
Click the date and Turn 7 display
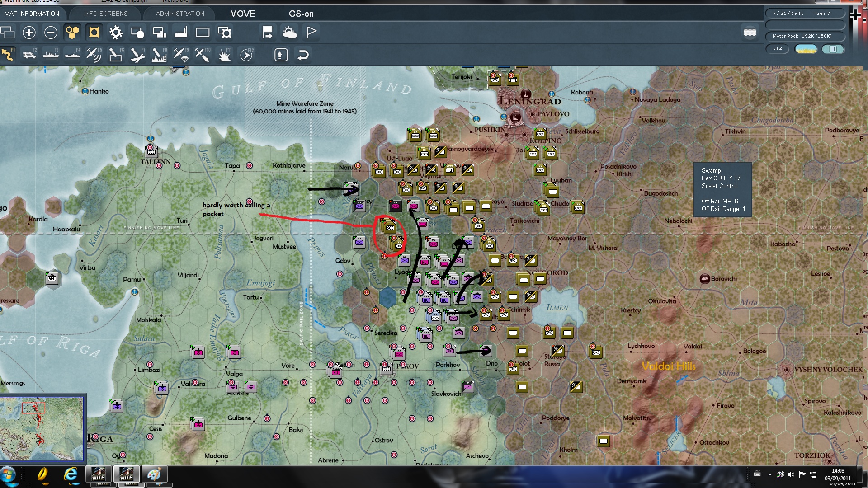point(805,13)
